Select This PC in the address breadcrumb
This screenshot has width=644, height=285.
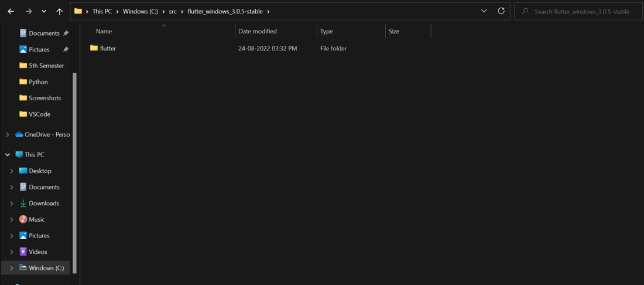(102, 12)
